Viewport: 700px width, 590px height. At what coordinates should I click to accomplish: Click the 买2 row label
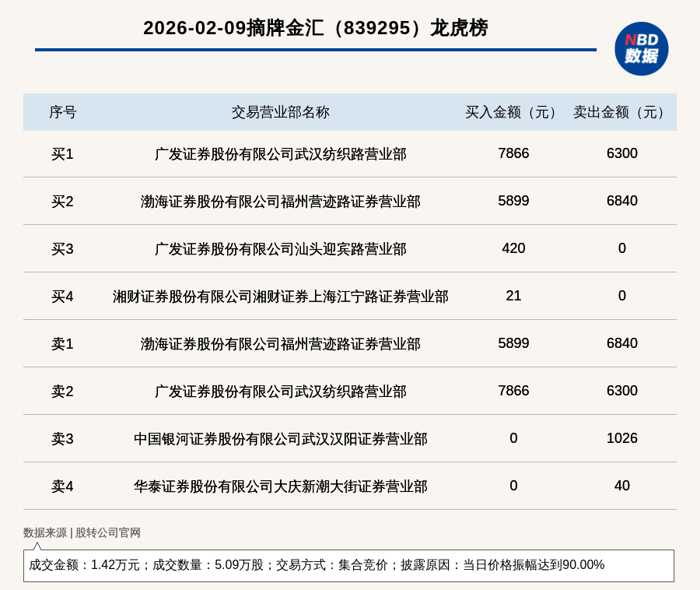(62, 202)
